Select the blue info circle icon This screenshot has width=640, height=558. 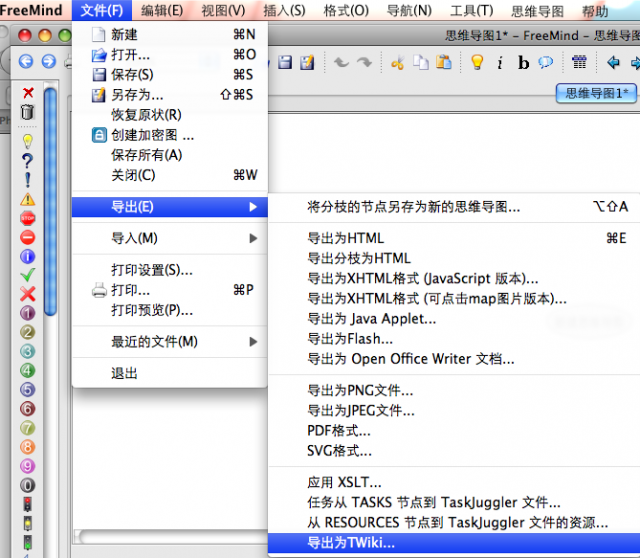coord(27,256)
